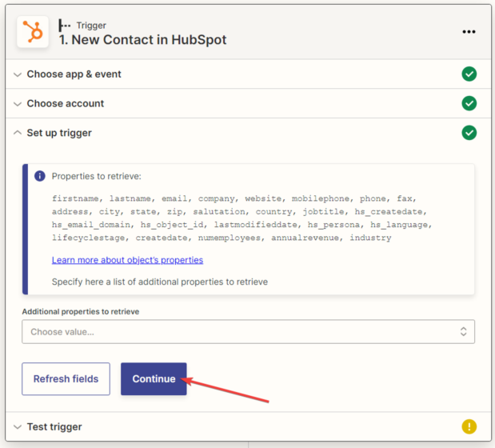Viewport: 495px width, 448px height.
Task: Click green checkmark for Choose account
Action: click(x=469, y=103)
